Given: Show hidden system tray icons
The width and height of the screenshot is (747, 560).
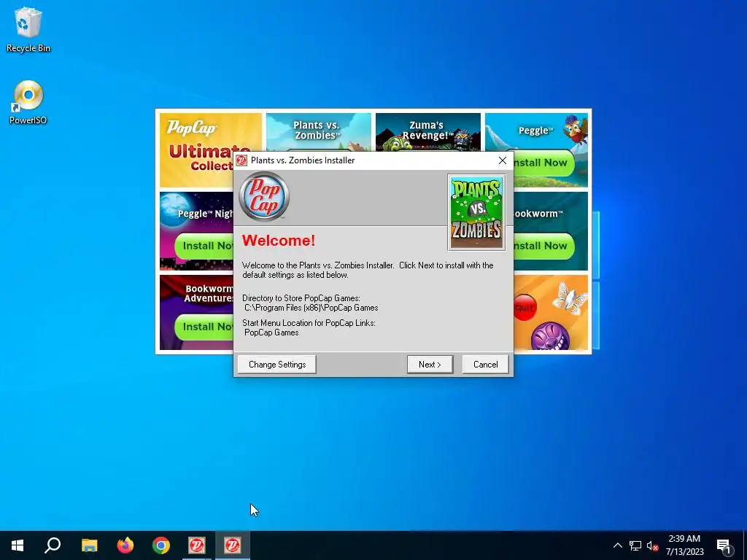Looking at the screenshot, I should pyautogui.click(x=617, y=545).
